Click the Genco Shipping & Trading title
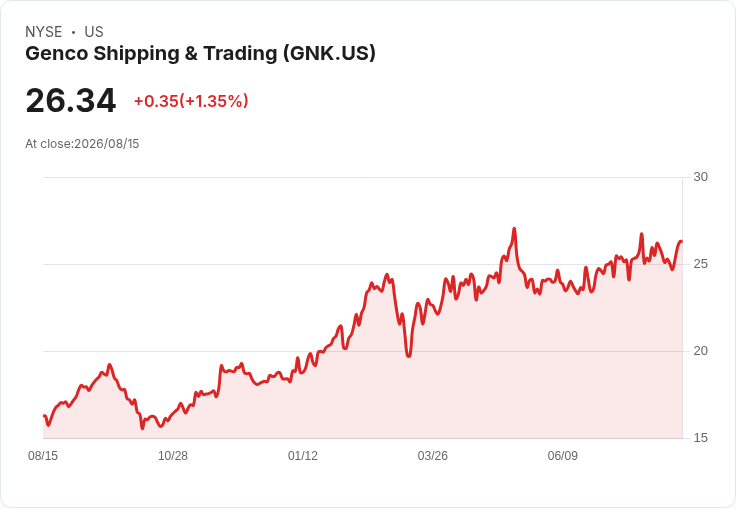 (200, 54)
